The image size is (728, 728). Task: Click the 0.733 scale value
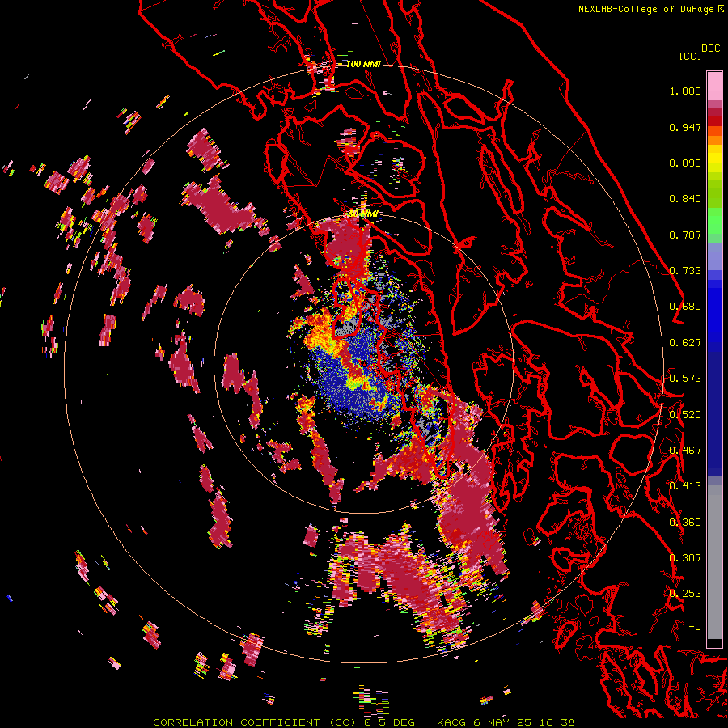pyautogui.click(x=685, y=271)
